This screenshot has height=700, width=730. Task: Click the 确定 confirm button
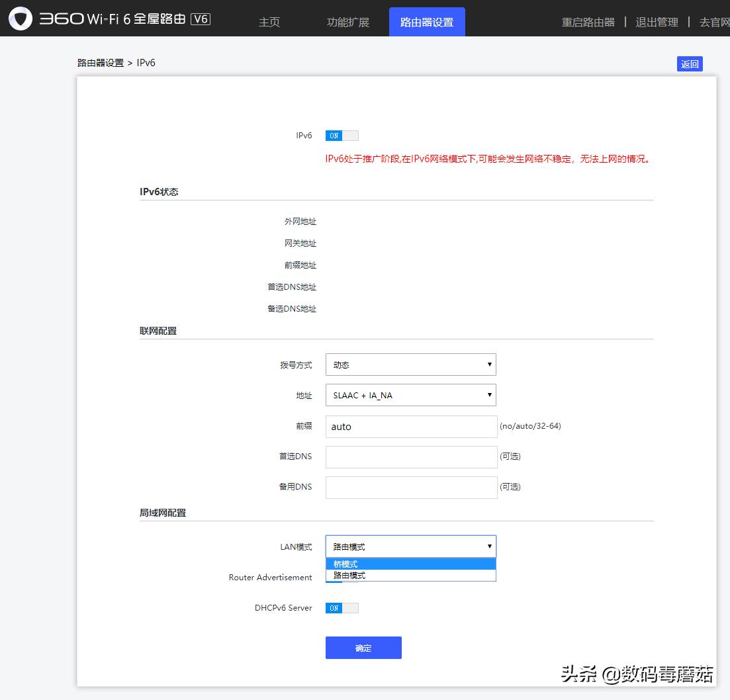(x=363, y=648)
